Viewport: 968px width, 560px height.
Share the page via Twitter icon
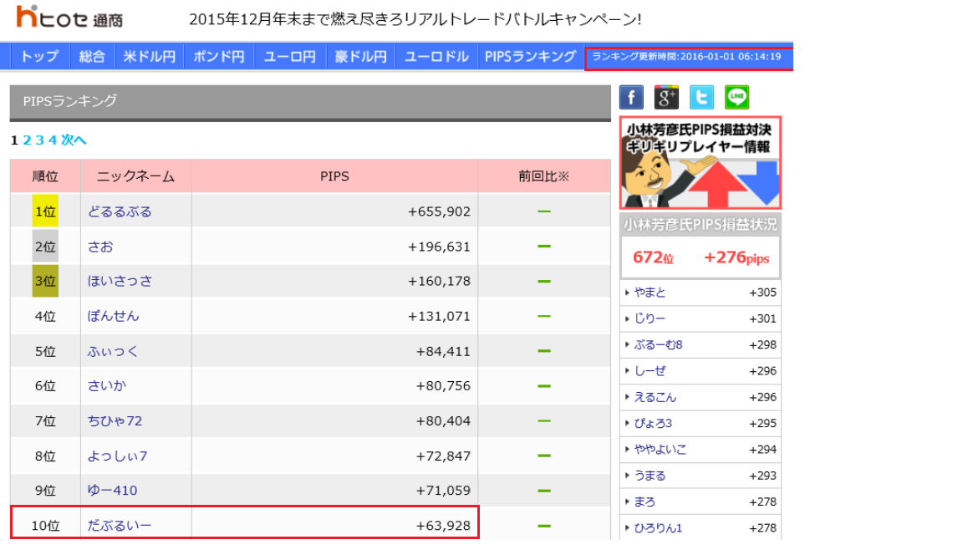click(701, 98)
